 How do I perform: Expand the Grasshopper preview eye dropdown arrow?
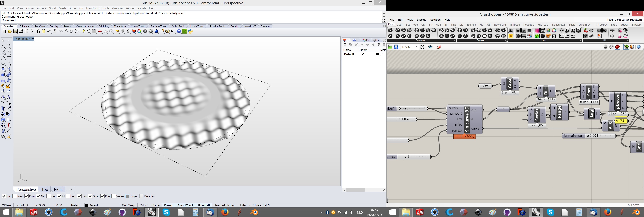[x=434, y=47]
